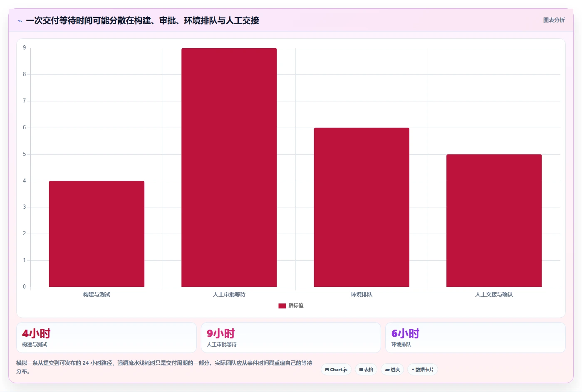Image resolution: width=582 pixels, height=392 pixels.
Task: Select the 构建与测试 bar in chart
Action: tap(97, 234)
